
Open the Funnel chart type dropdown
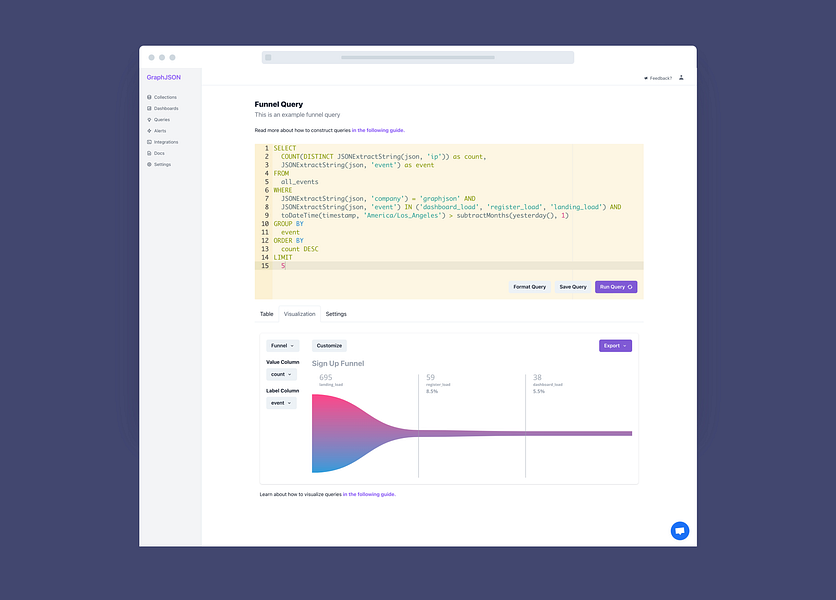coord(281,345)
